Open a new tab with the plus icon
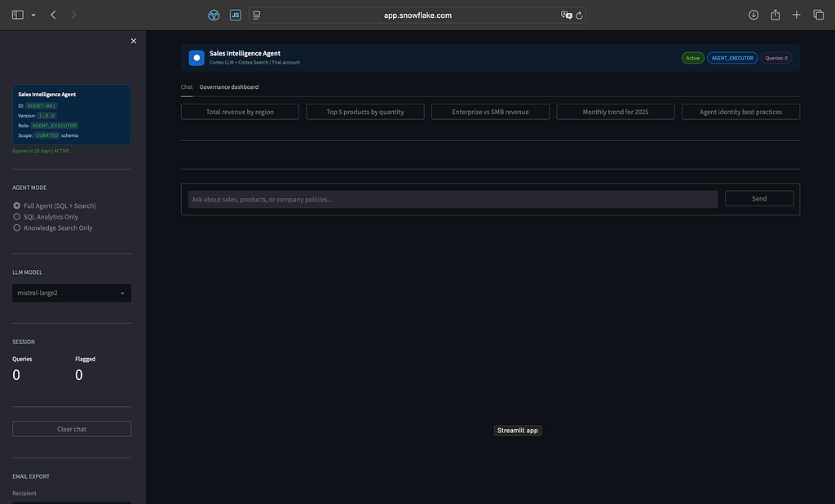Image resolution: width=835 pixels, height=504 pixels. [x=797, y=15]
